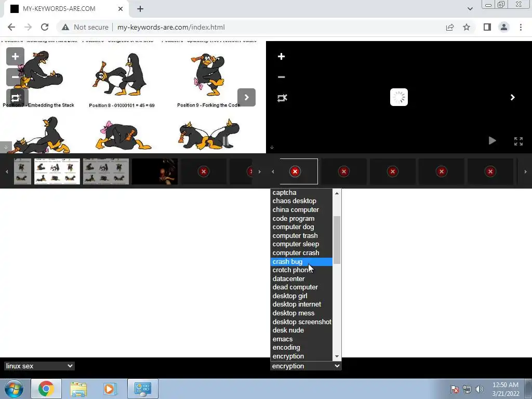Launch Windows Media Player from taskbar
Viewport: 532px width, 399px height.
[110, 389]
